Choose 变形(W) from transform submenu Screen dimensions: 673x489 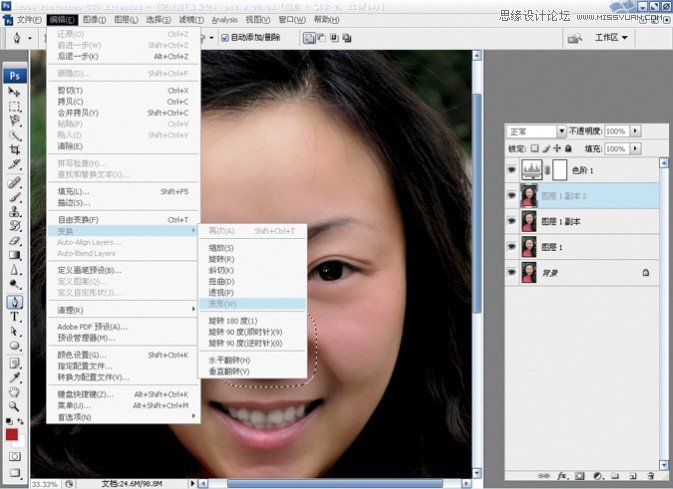tap(252, 304)
